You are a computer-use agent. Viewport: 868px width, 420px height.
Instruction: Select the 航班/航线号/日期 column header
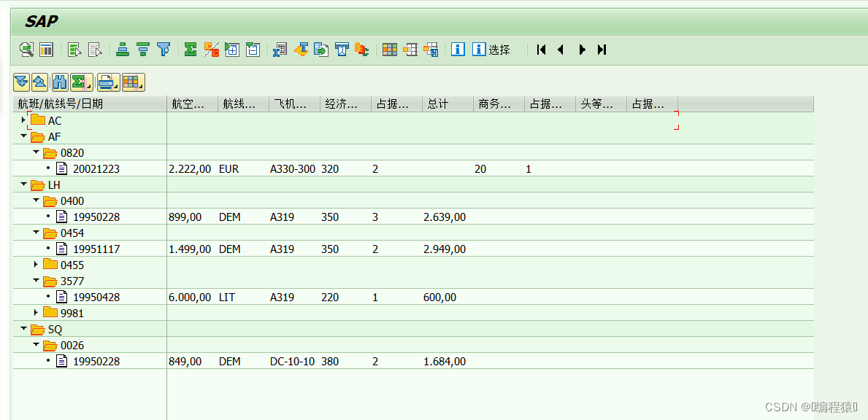(90, 104)
